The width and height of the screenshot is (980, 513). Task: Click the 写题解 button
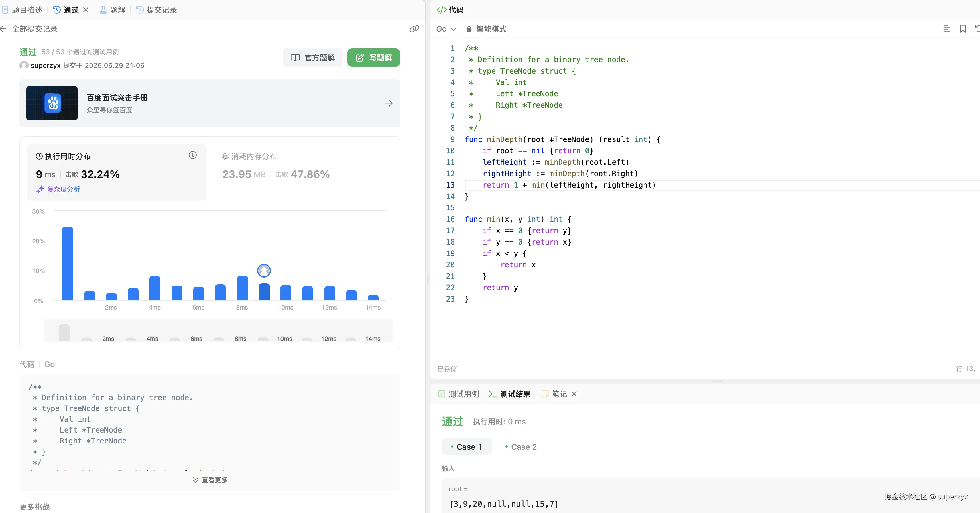point(374,58)
